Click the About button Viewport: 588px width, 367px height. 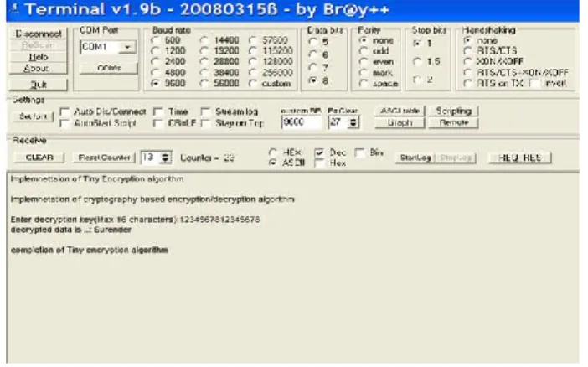click(39, 69)
